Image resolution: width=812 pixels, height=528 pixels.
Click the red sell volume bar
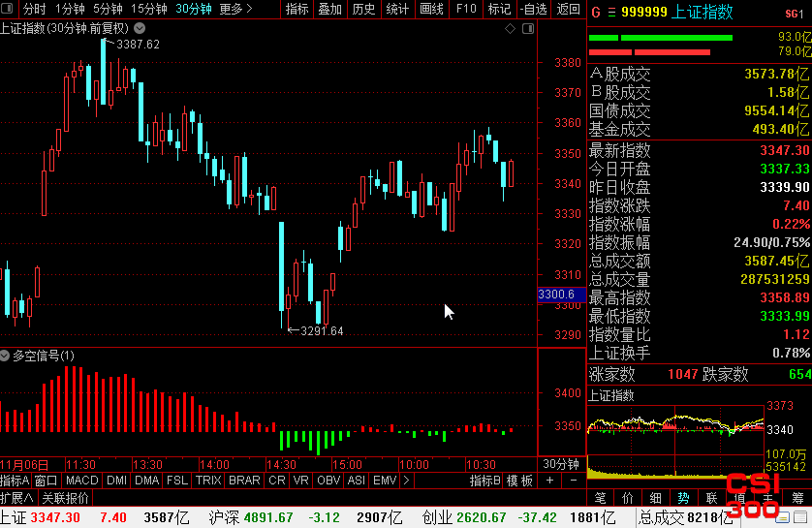pos(649,51)
